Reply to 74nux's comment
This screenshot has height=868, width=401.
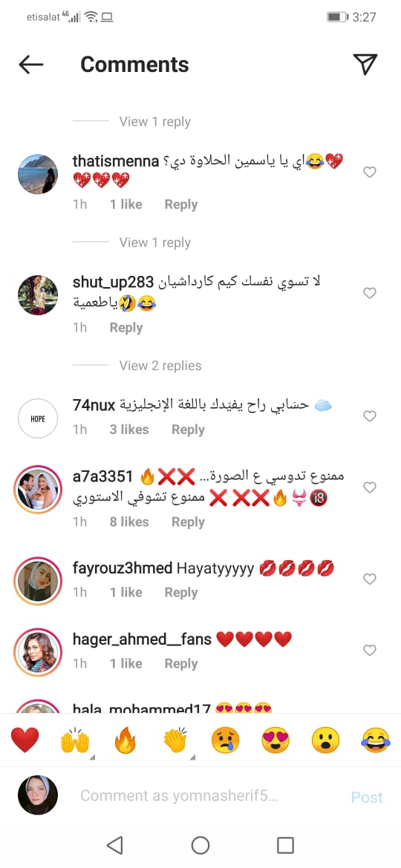(x=189, y=430)
